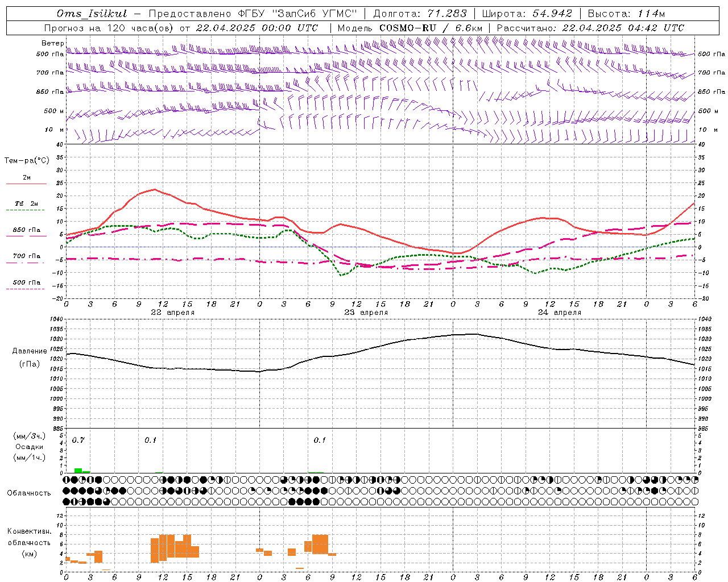Click the "23 апреля" date label
Viewport: 728px width, 582px height.
pos(366,313)
